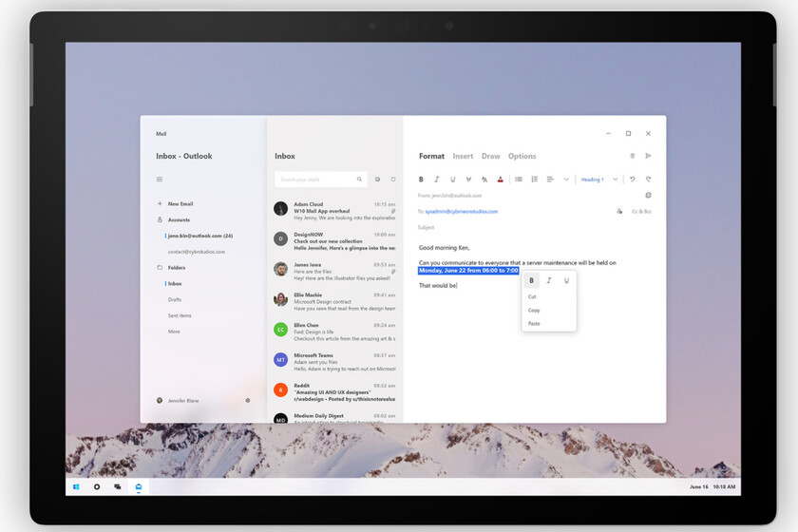The height and width of the screenshot is (532, 798).
Task: Open Ellie Mackie's Microsoft Design contract email
Action: coord(334,301)
